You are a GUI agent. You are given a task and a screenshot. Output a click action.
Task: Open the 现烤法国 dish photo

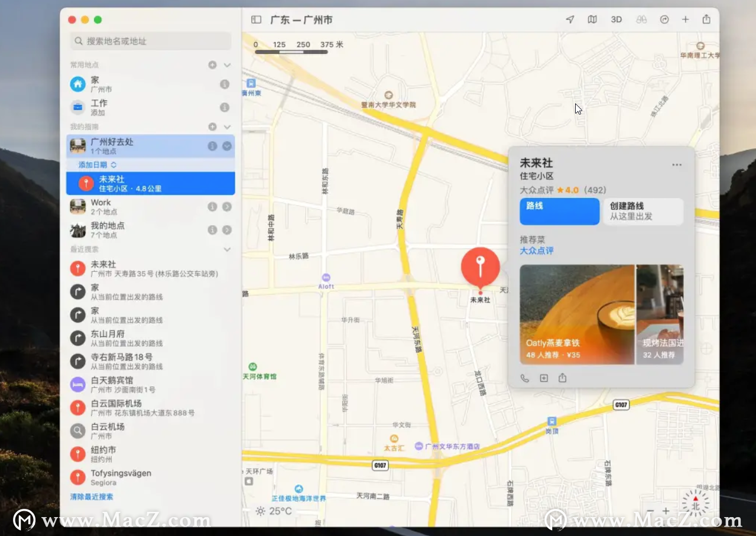click(660, 314)
